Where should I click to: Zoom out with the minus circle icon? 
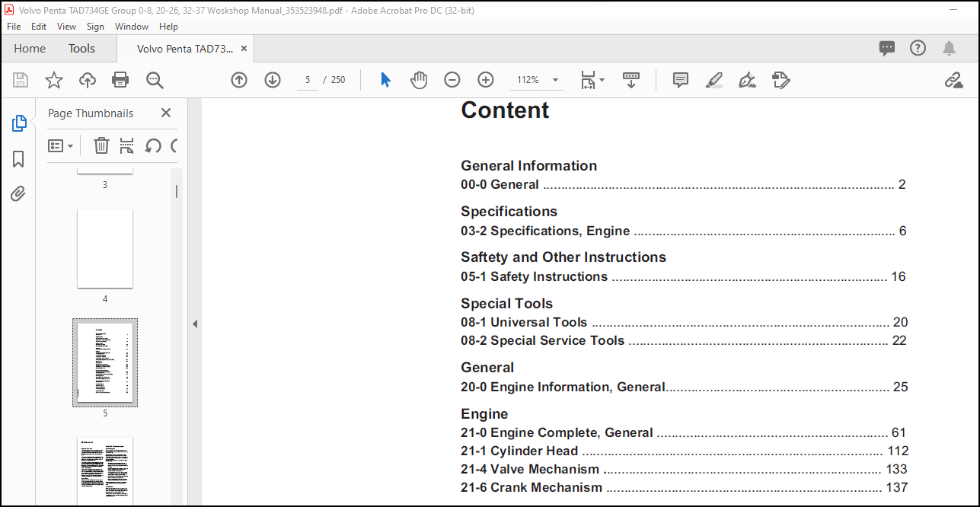[x=452, y=80]
